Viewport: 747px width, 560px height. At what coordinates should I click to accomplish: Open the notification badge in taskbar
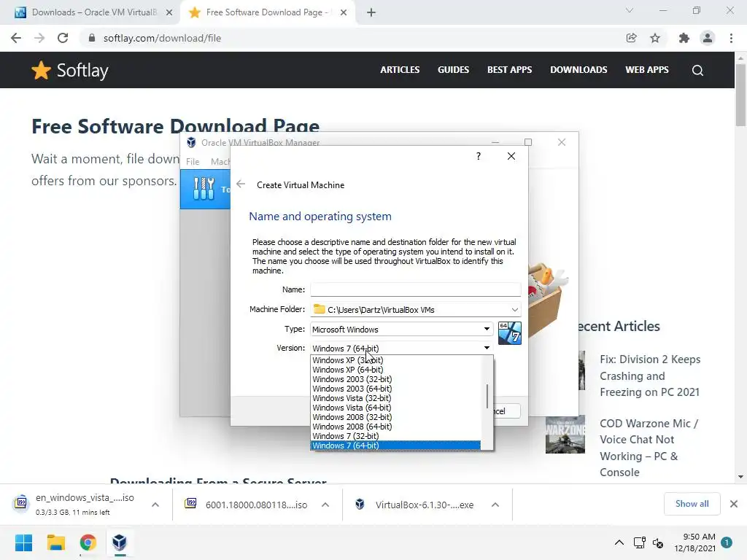727,542
